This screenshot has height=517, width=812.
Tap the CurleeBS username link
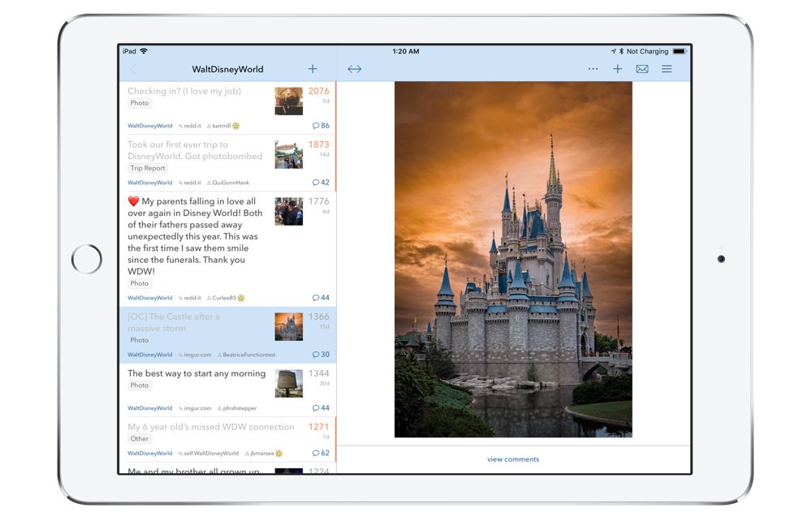[224, 298]
